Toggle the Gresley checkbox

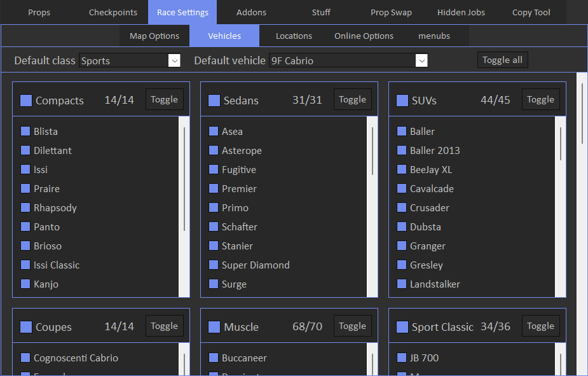point(402,265)
